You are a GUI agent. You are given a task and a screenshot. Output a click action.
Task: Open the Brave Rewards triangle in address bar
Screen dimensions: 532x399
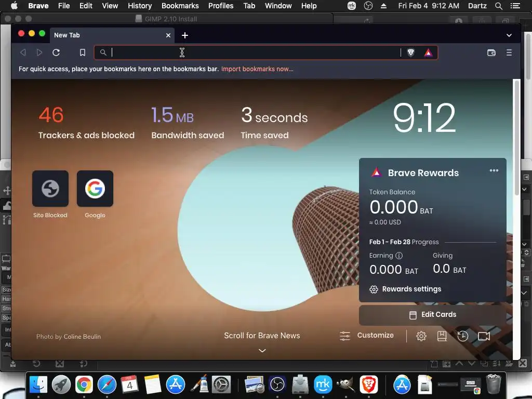[428, 52]
